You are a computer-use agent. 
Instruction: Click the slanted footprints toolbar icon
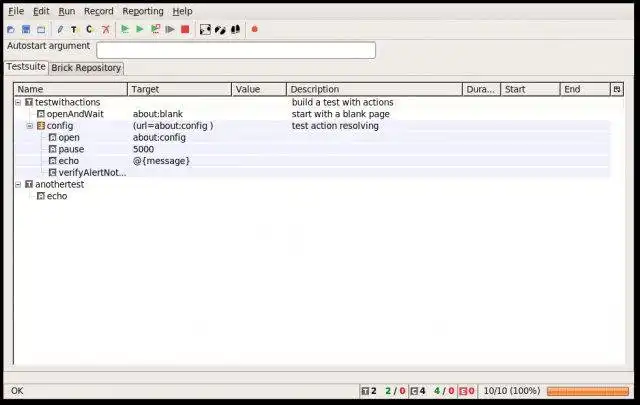[220, 29]
